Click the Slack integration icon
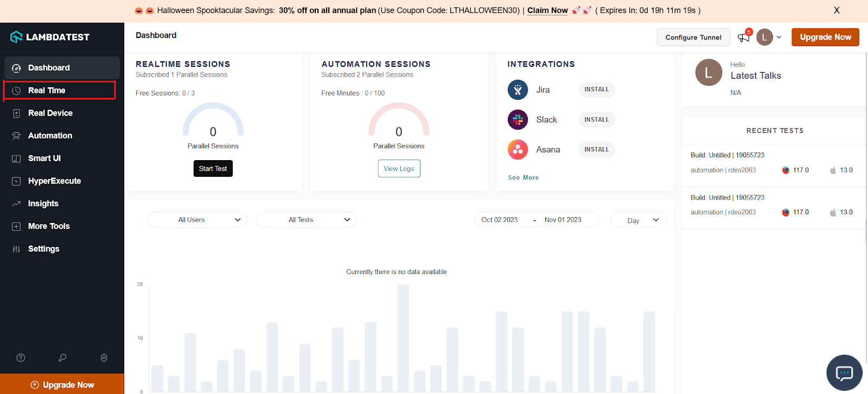Screen dimensions: 868x394 tap(518, 119)
